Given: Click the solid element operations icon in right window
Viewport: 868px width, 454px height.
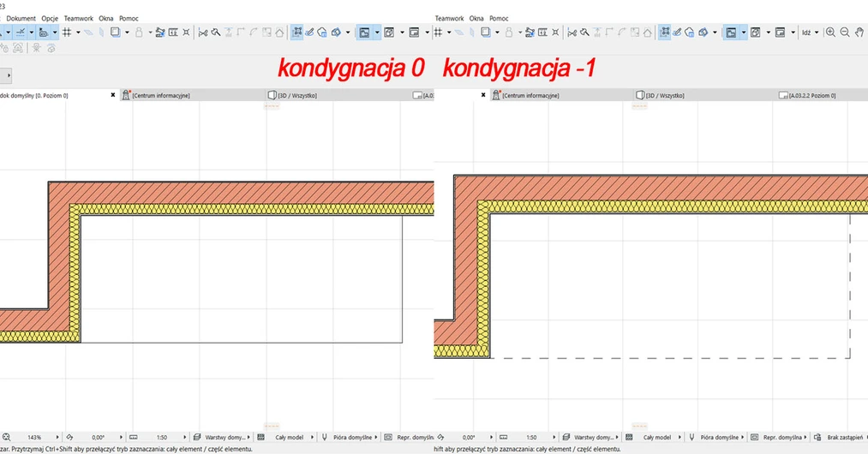Looking at the screenshot, I should pyautogui.click(x=703, y=32).
